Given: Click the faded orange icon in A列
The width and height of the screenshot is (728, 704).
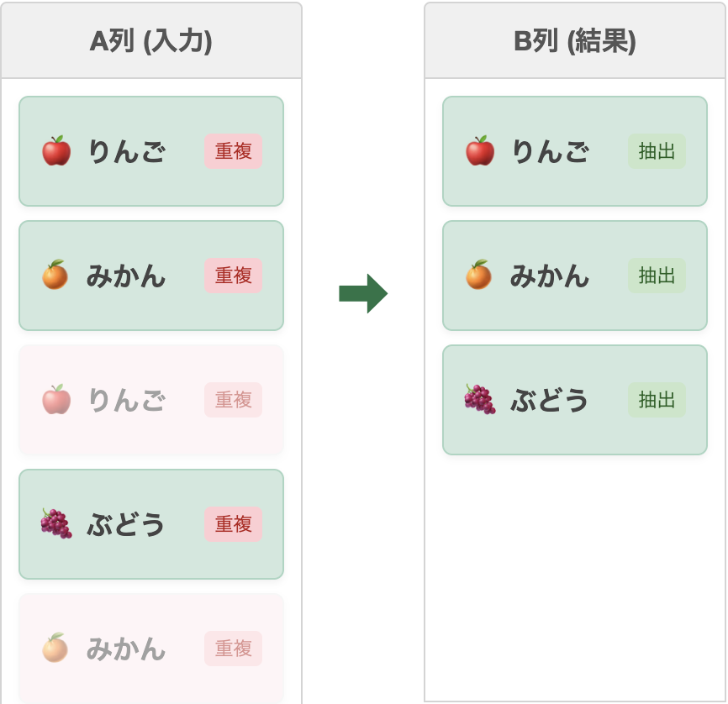Looking at the screenshot, I should click(55, 649).
